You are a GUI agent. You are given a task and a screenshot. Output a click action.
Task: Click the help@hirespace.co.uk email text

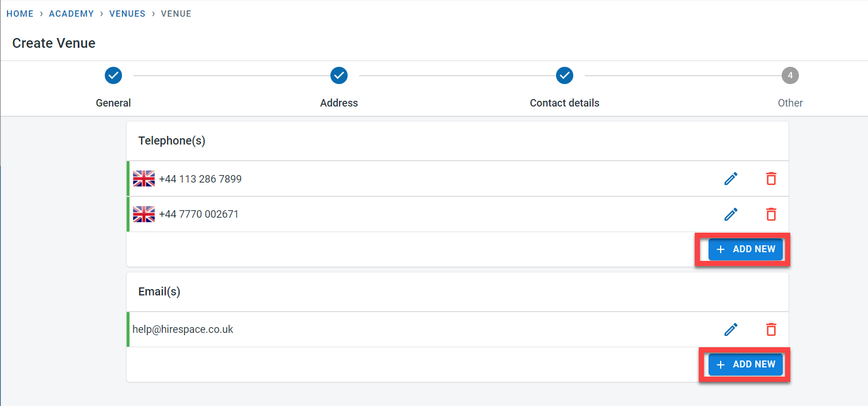[182, 329]
